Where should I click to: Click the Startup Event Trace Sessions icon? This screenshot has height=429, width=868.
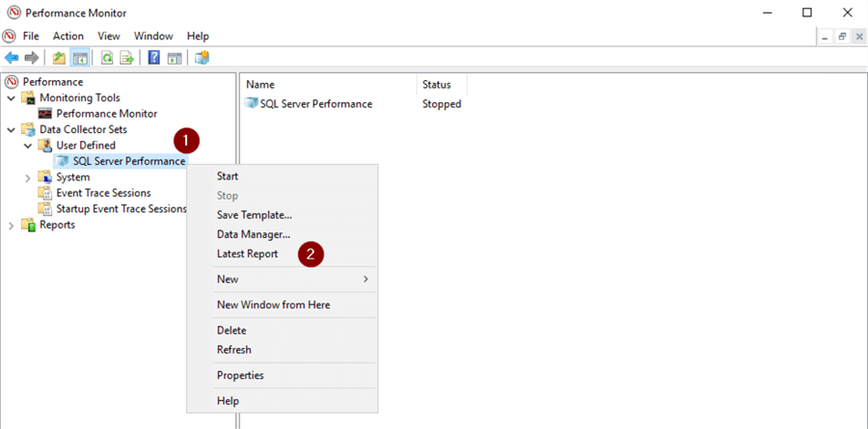coord(44,209)
